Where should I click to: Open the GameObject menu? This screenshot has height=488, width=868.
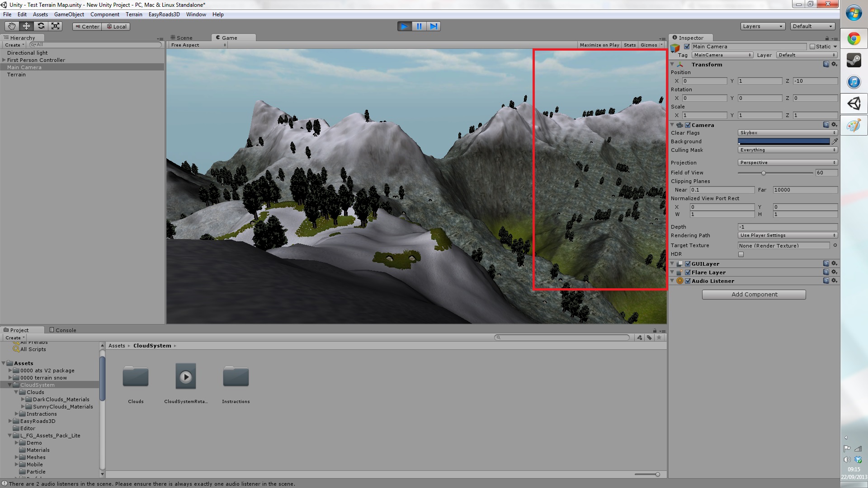tap(69, 14)
